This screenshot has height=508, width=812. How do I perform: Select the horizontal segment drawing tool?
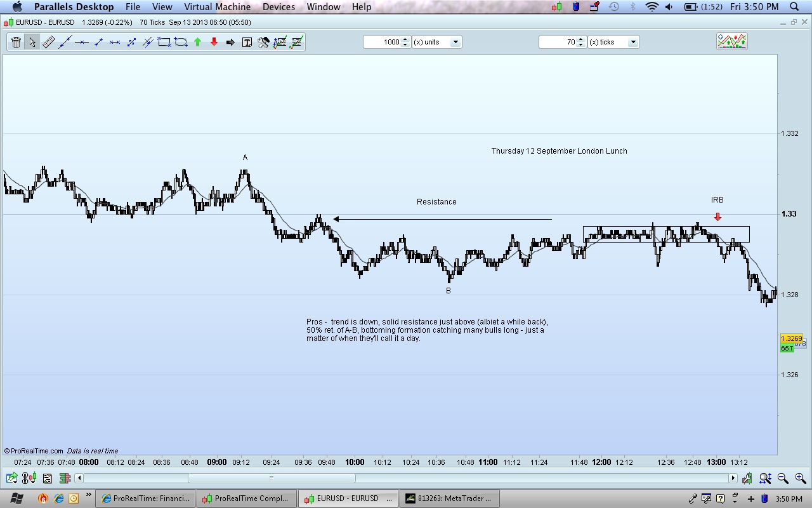click(115, 42)
